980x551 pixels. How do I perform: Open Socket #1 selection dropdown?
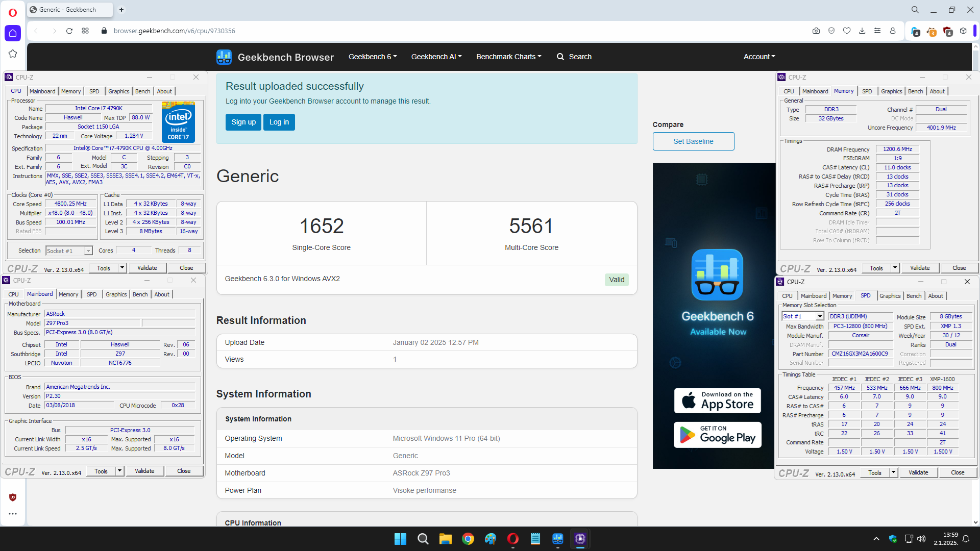coord(69,251)
